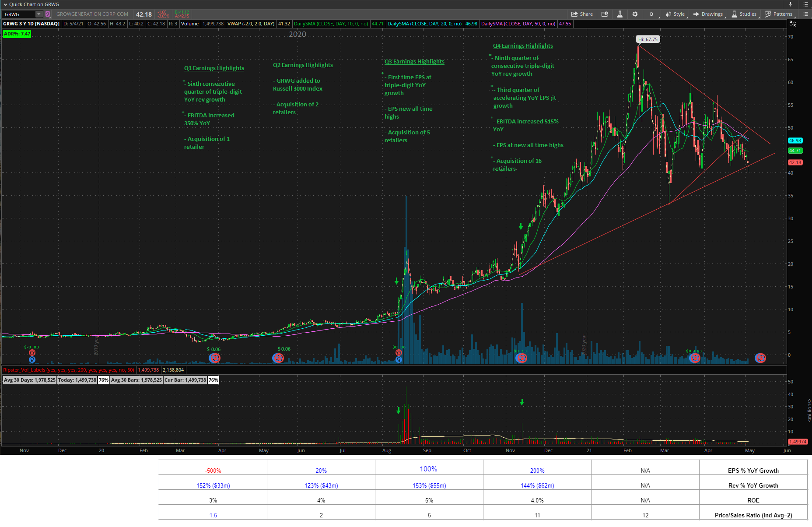Image resolution: width=812 pixels, height=527 pixels.
Task: Click the green ADR% 7.47 label
Action: tap(17, 34)
